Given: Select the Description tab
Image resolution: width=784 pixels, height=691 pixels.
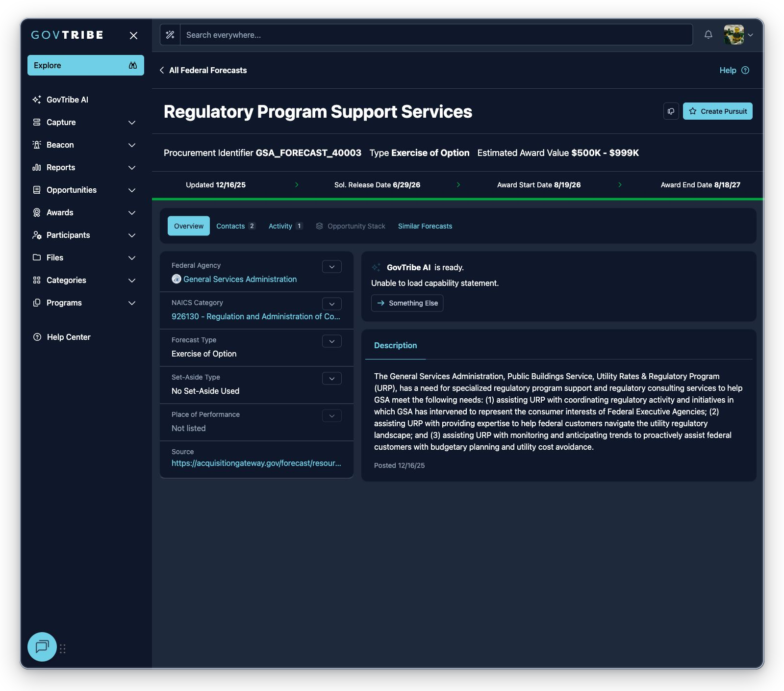Looking at the screenshot, I should click(x=396, y=345).
